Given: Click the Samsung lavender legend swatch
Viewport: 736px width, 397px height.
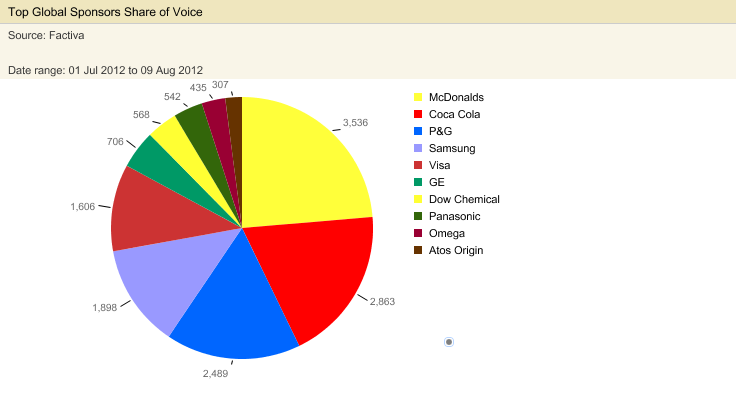Looking at the screenshot, I should coord(418,148).
